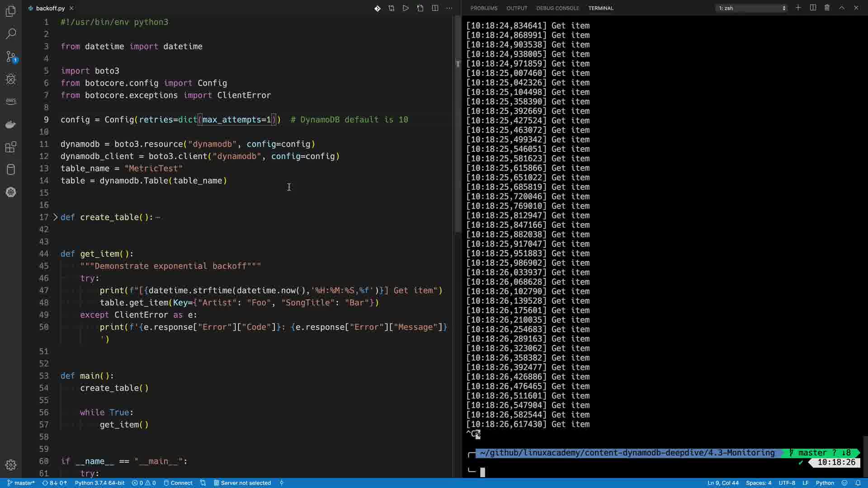Viewport: 868px width, 488px height.
Task: Run Python file with play icon
Action: tap(406, 8)
